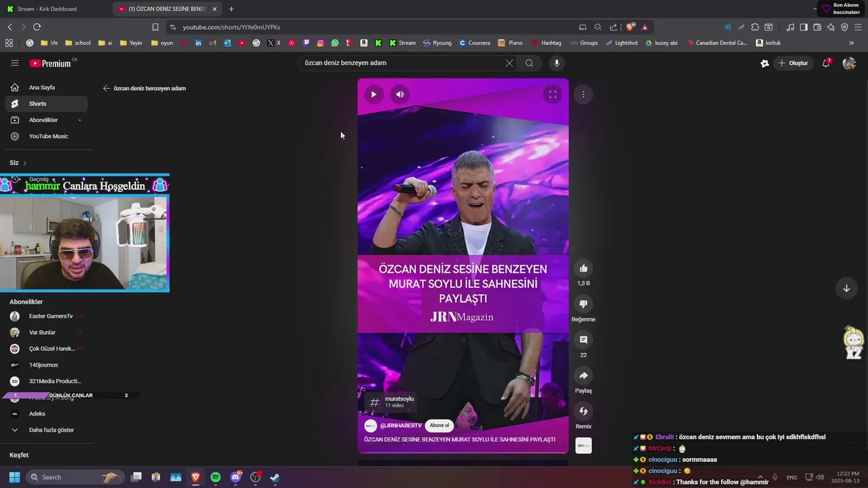868x488 pixels.
Task: Like the Short with thumbs up
Action: (583, 268)
